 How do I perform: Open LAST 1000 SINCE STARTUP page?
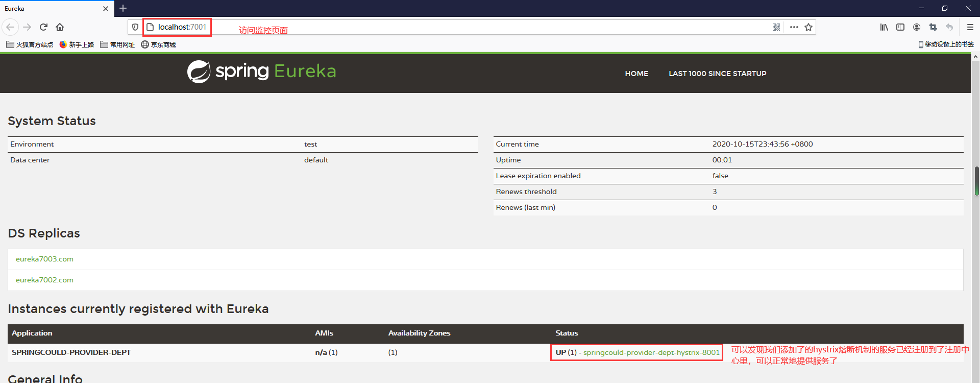point(718,74)
